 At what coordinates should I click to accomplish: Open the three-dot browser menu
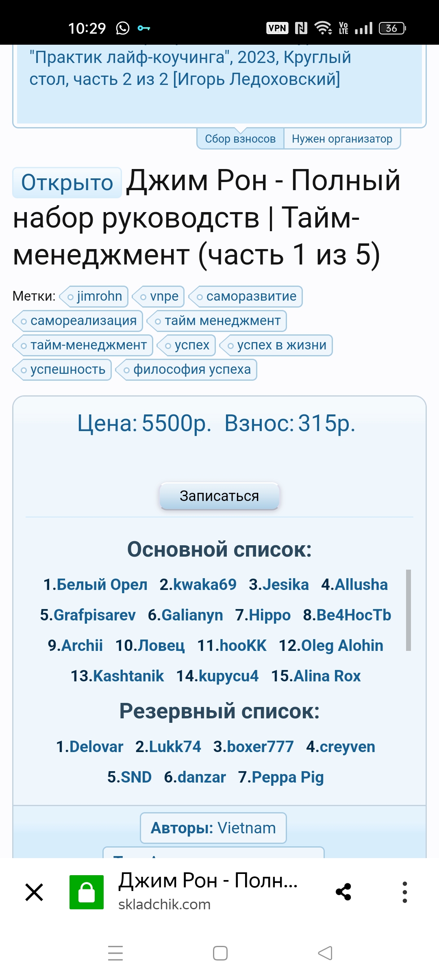(404, 892)
